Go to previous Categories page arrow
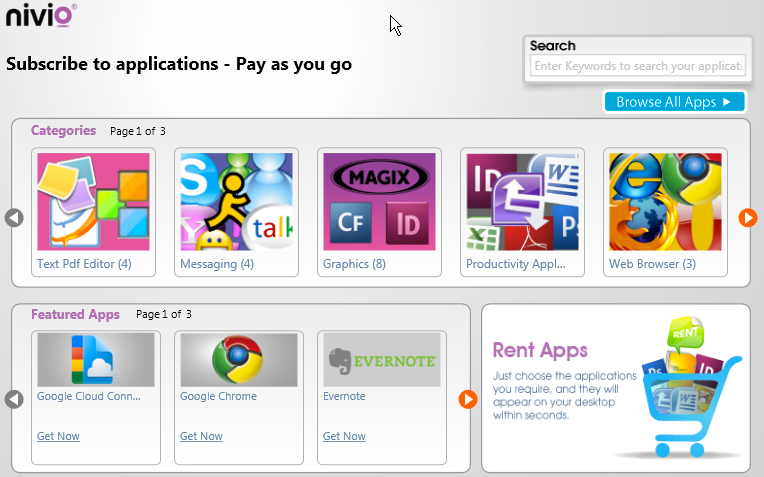This screenshot has height=477, width=764. [14, 218]
